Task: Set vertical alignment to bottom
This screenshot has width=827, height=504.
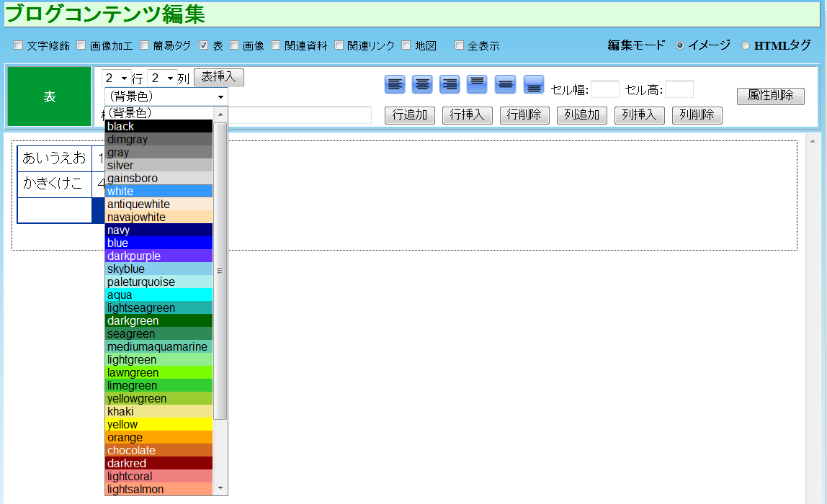Action: coord(534,84)
